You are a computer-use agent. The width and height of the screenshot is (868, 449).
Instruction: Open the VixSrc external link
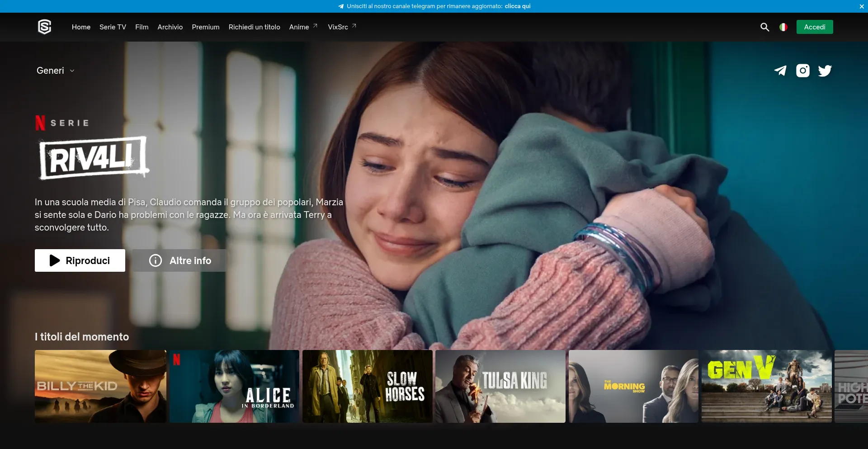tap(342, 27)
